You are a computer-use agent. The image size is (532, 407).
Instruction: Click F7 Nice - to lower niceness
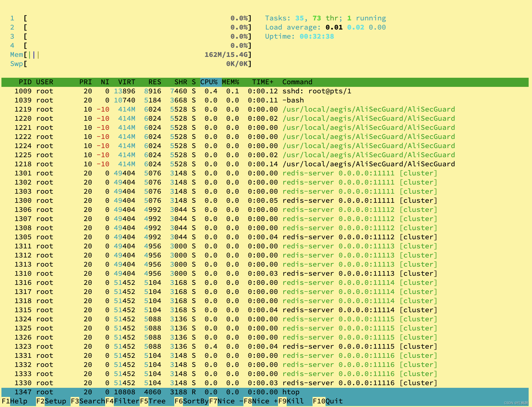pyautogui.click(x=226, y=401)
